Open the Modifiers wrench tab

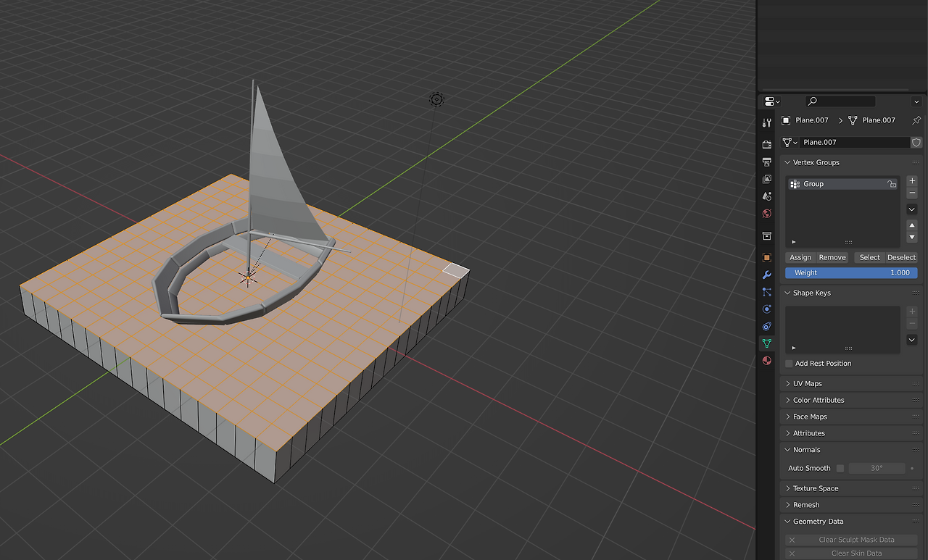(767, 275)
